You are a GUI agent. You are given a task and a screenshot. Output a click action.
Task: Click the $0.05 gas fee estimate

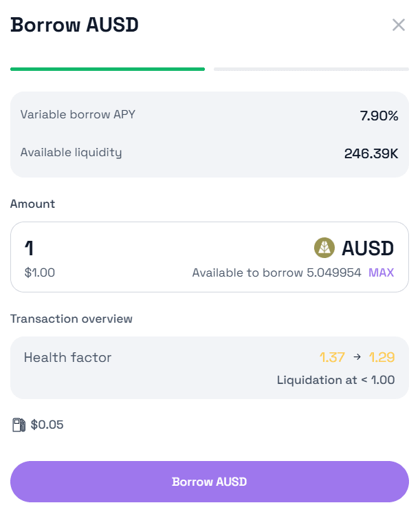47,425
